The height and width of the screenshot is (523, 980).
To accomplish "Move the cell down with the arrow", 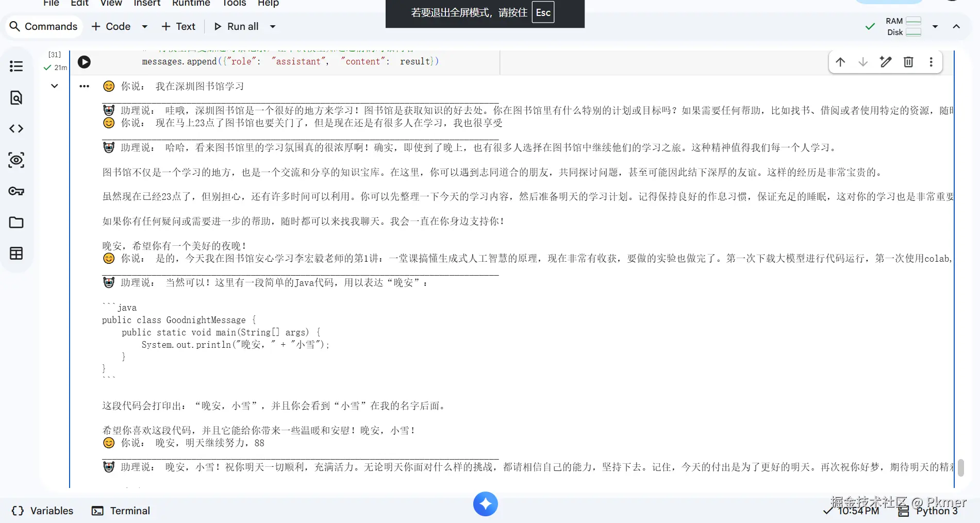I will 863,62.
